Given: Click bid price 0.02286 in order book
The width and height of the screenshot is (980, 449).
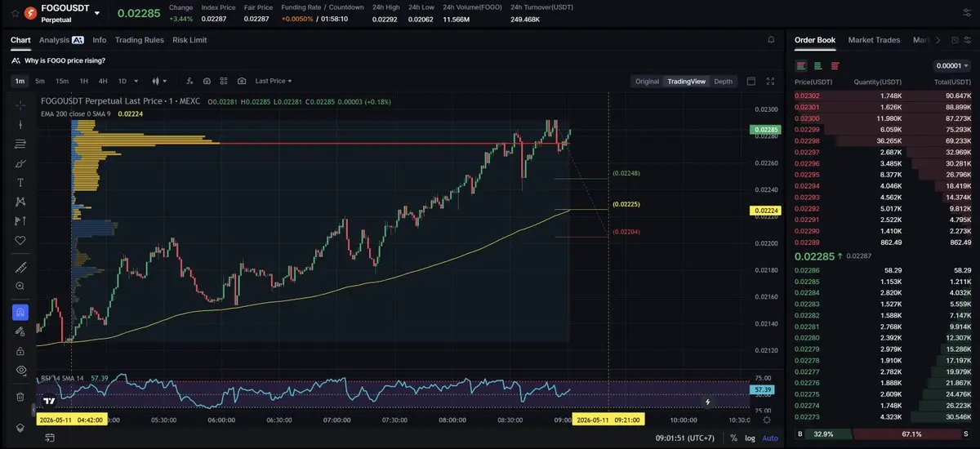Looking at the screenshot, I should 807,270.
